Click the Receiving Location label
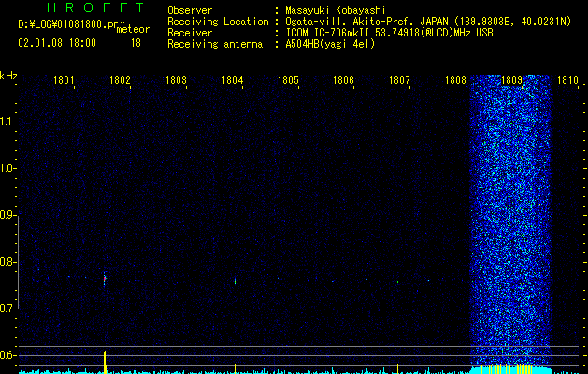Viewport: 588px width, 374px height. coord(218,22)
